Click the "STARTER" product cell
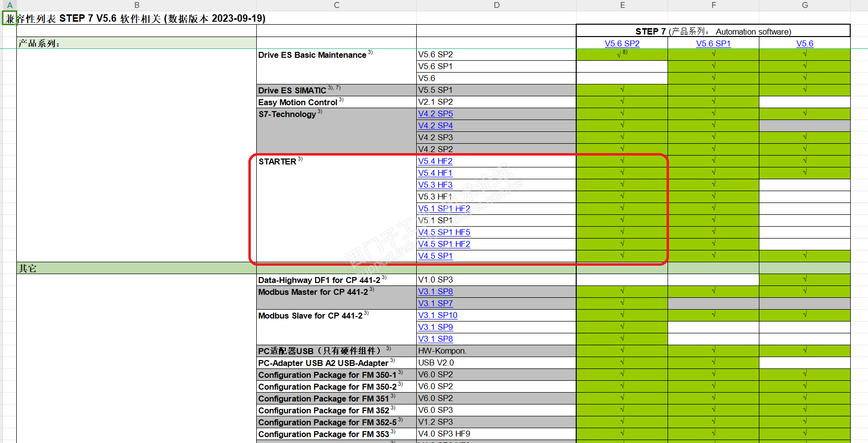 point(337,208)
